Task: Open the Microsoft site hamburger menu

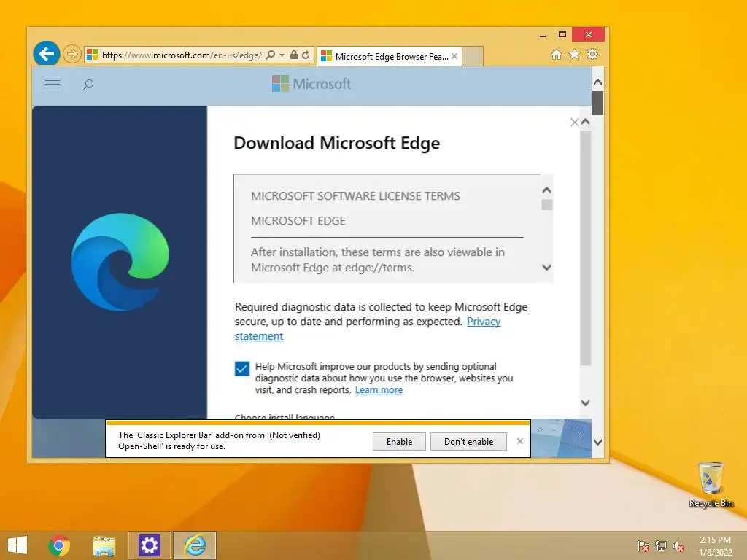Action: point(53,85)
